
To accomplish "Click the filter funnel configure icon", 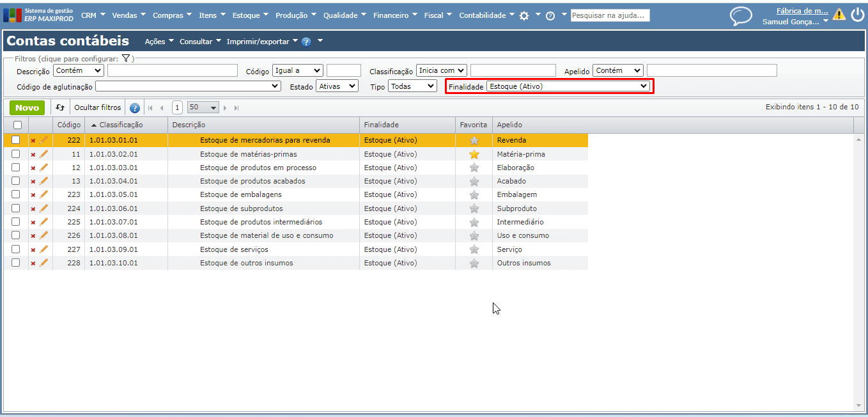I will coord(126,58).
